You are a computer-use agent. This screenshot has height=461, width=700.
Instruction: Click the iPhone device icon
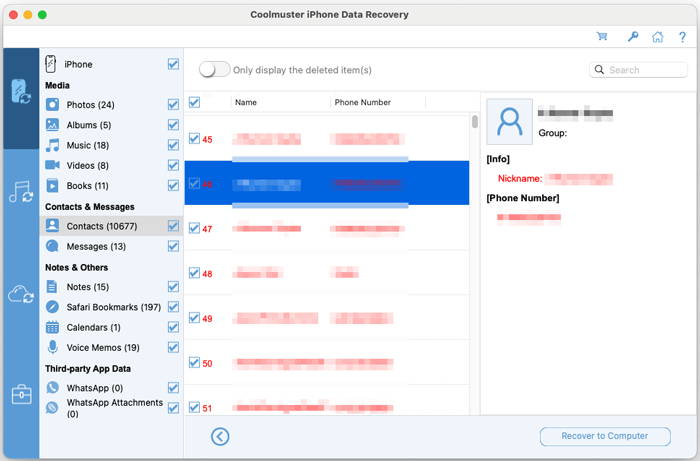tap(51, 64)
